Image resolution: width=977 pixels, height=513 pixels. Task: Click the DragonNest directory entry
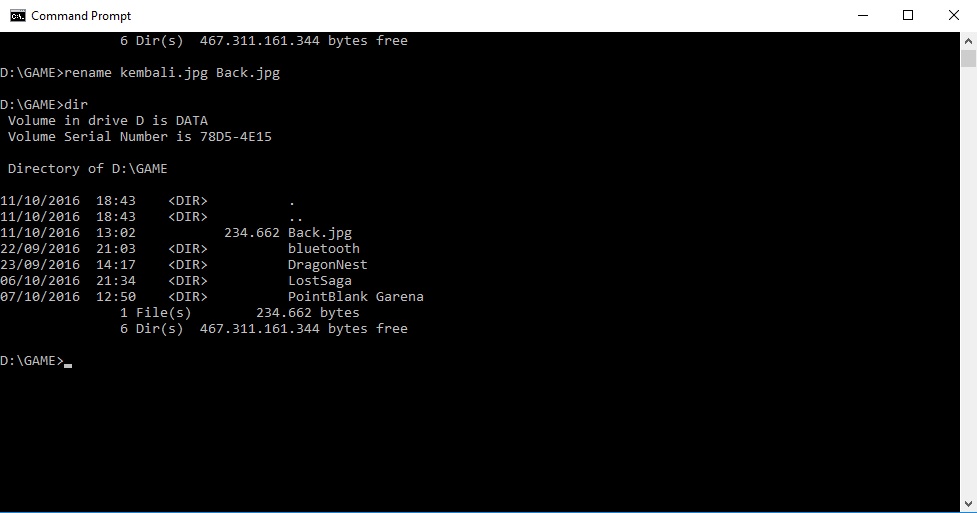click(x=328, y=265)
